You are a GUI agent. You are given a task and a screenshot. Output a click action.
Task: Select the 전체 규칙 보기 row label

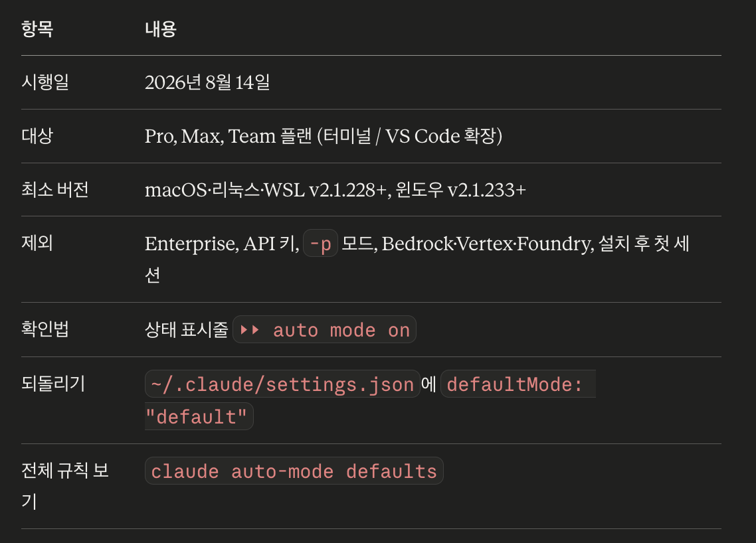click(x=65, y=486)
